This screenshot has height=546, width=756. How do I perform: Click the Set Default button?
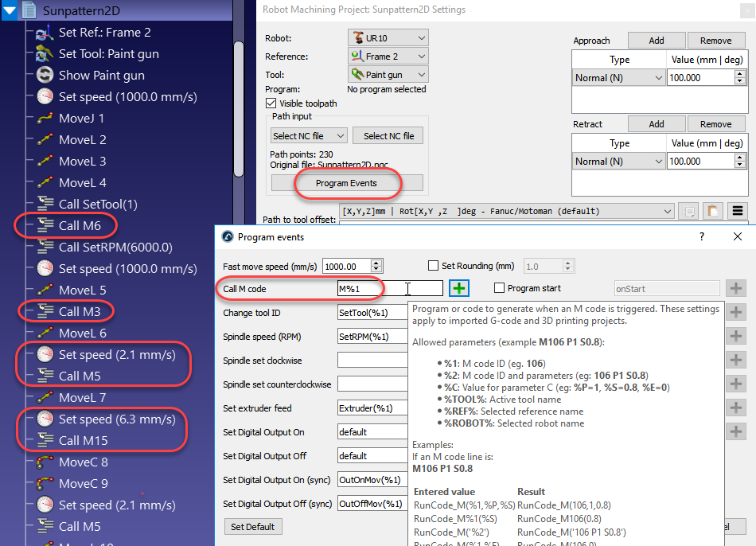coord(253,527)
